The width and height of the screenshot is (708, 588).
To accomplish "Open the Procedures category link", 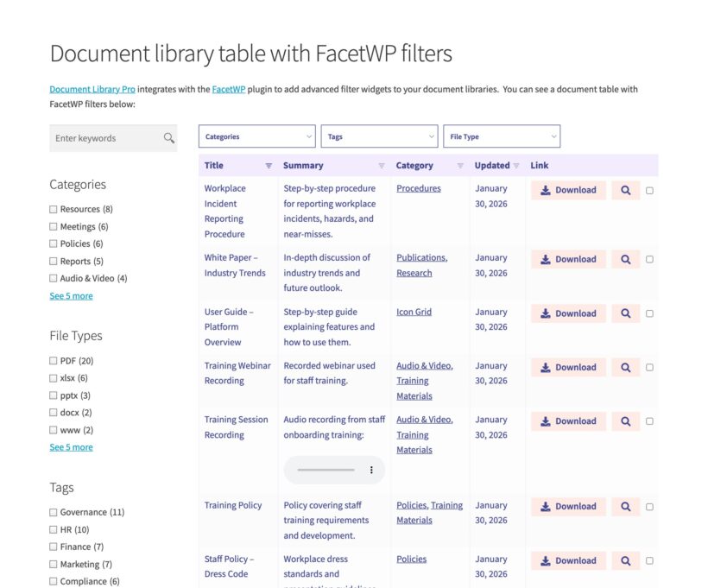I will (419, 188).
